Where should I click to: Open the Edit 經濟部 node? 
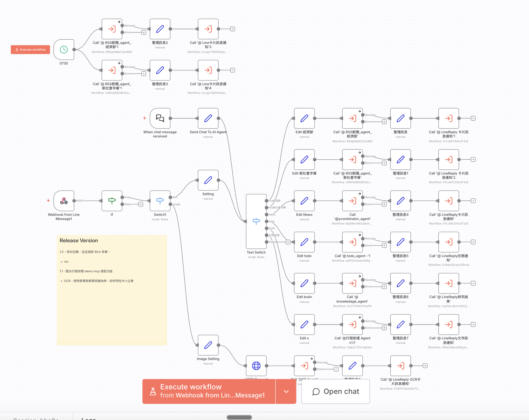(304, 118)
